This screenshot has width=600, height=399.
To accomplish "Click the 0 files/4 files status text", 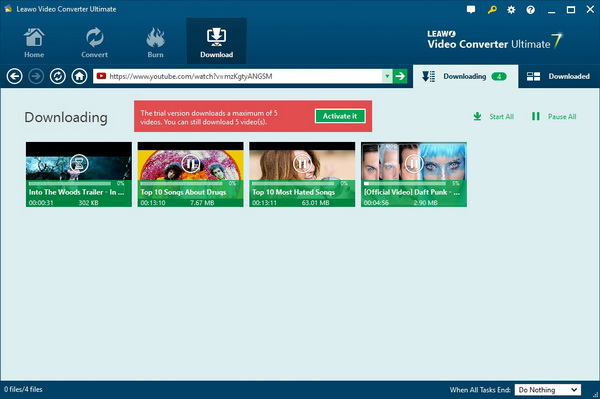I will pyautogui.click(x=23, y=389).
